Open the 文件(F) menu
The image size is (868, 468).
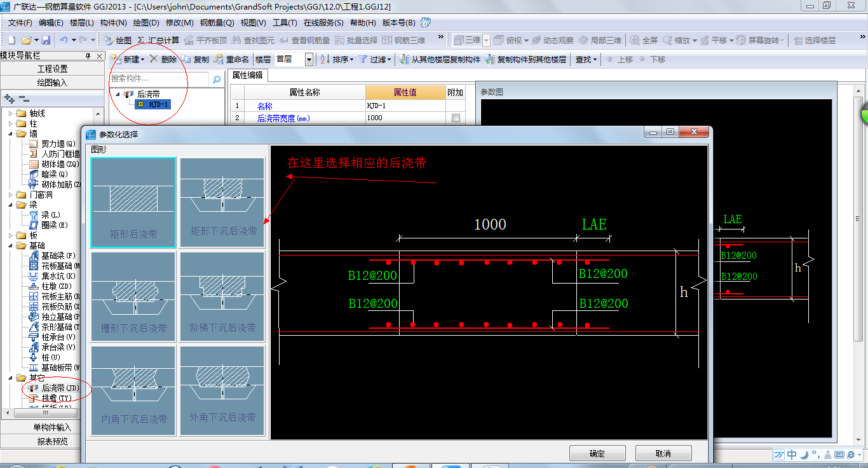click(20, 22)
